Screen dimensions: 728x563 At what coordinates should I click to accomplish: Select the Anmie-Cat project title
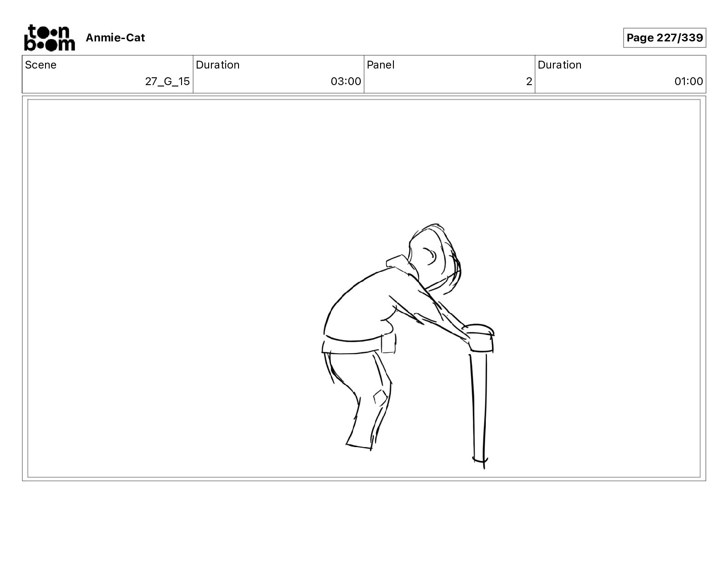(115, 38)
